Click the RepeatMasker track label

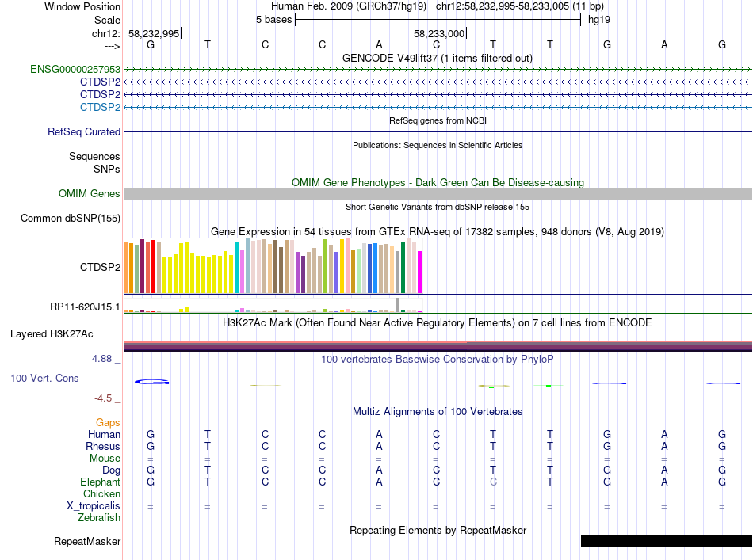click(x=87, y=541)
